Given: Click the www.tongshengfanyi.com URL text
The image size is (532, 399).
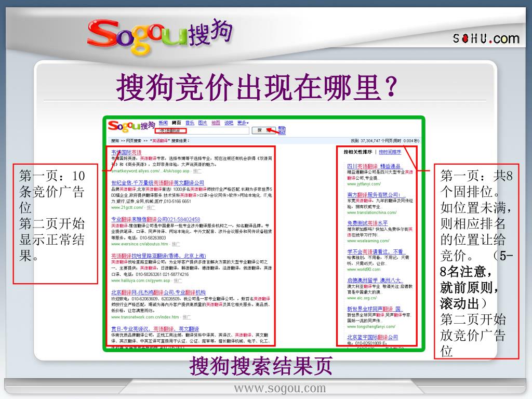Looking at the screenshot, I should click(x=371, y=327).
